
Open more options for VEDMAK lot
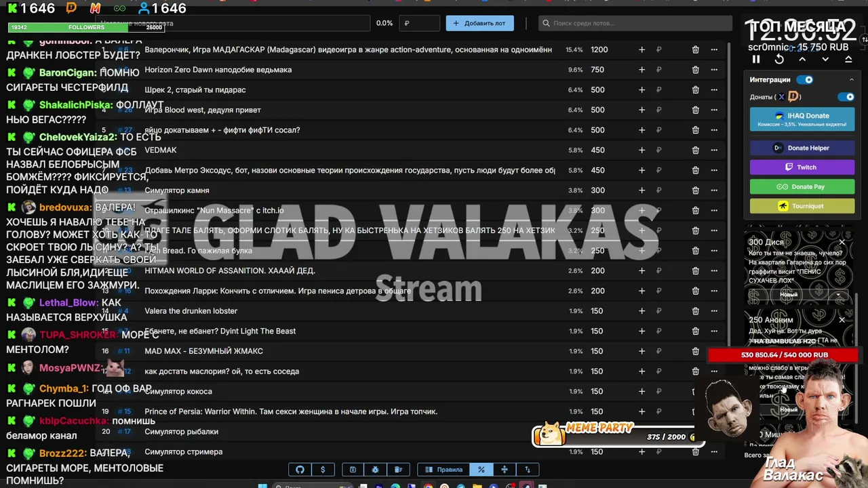coord(714,150)
